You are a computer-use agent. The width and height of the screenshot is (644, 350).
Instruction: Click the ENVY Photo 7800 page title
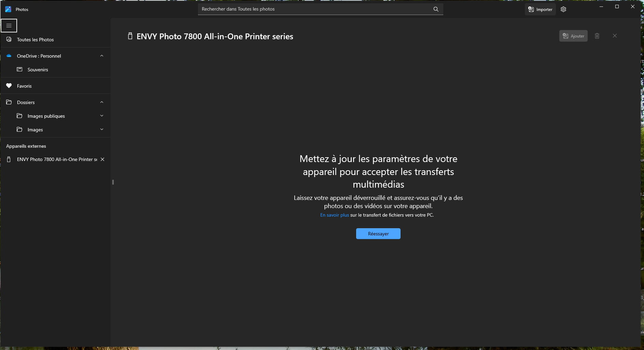pyautogui.click(x=215, y=37)
